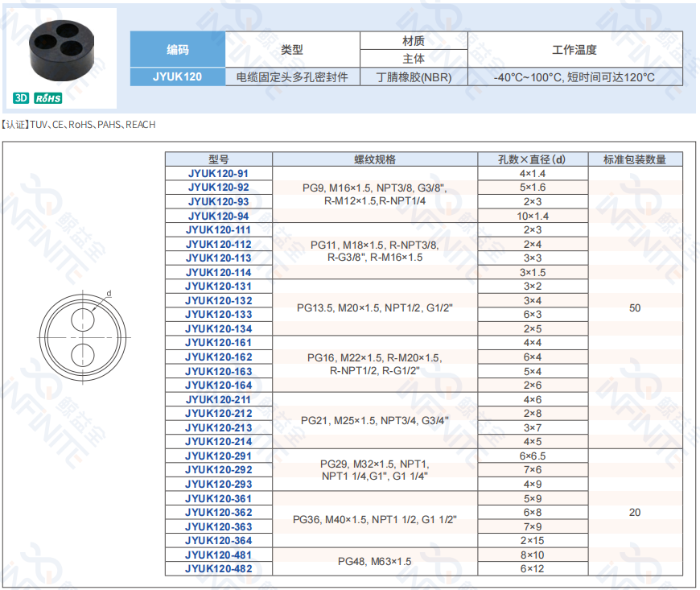Go to model JYUK120-213
The image size is (700, 590).
point(218,427)
